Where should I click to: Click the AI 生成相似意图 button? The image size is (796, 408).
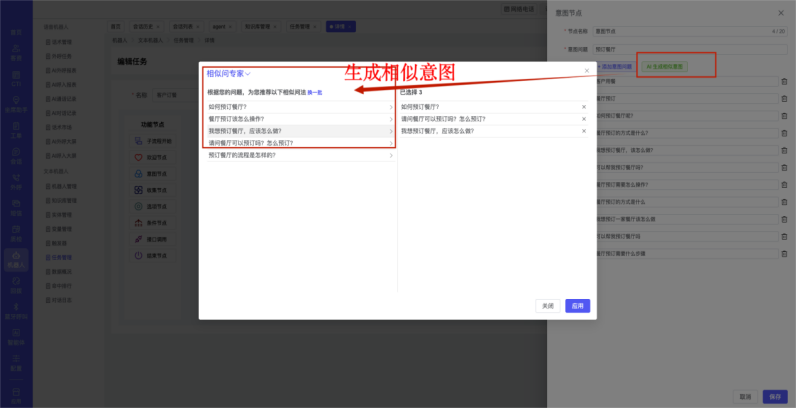click(666, 66)
